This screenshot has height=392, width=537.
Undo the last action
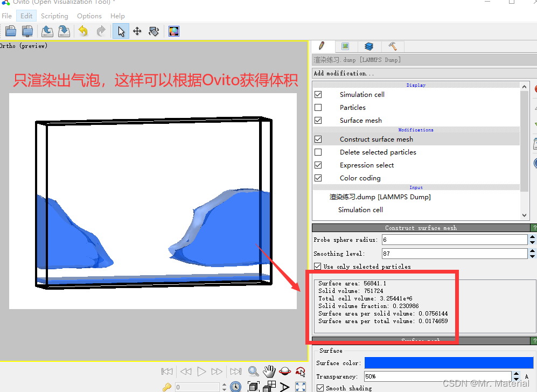83,31
